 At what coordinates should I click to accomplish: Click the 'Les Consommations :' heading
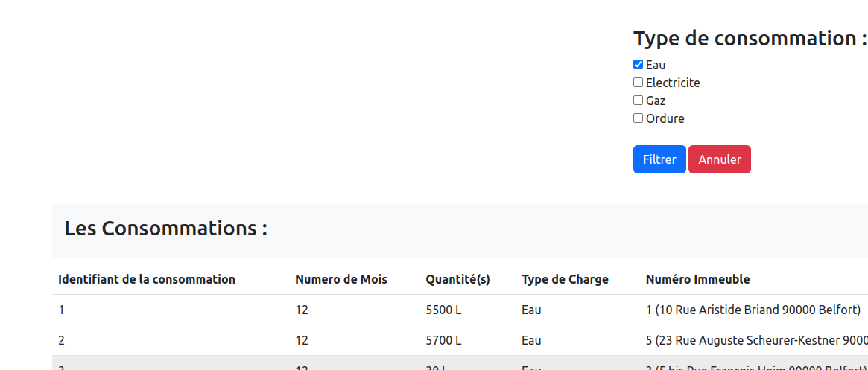coord(165,229)
